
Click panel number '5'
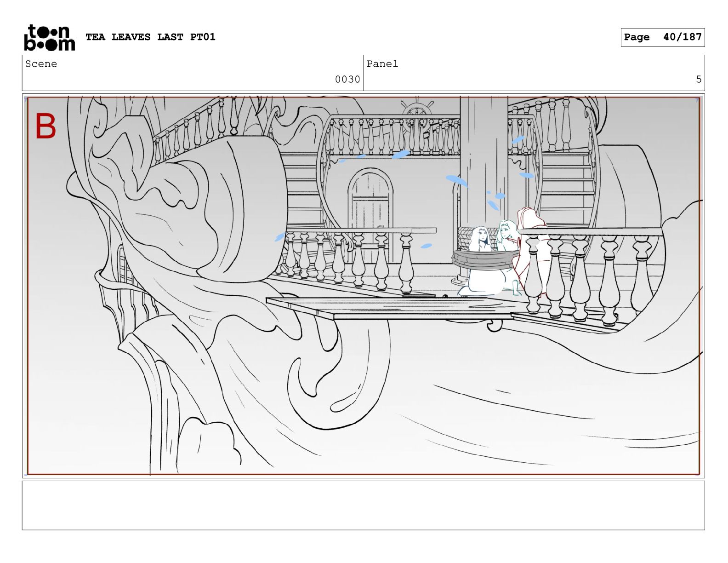(699, 80)
